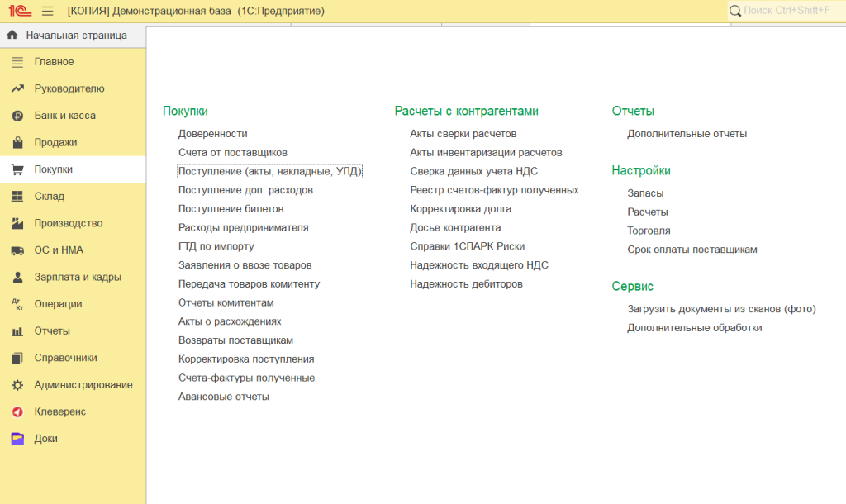The image size is (846, 504).
Task: Click the Доки folder icon
Action: [x=18, y=439]
